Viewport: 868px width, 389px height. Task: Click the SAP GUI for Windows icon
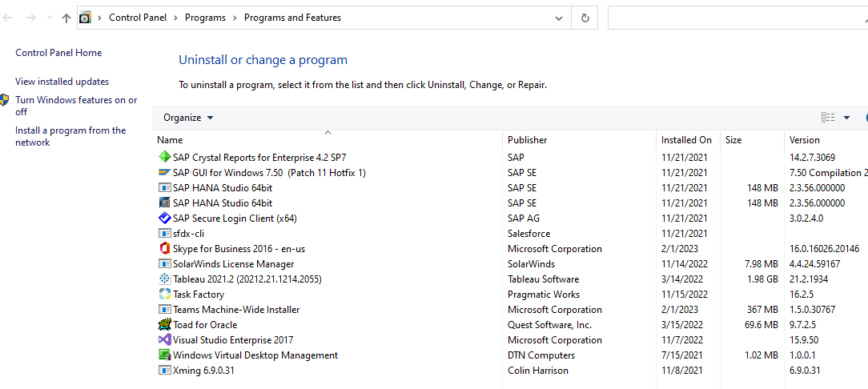165,173
